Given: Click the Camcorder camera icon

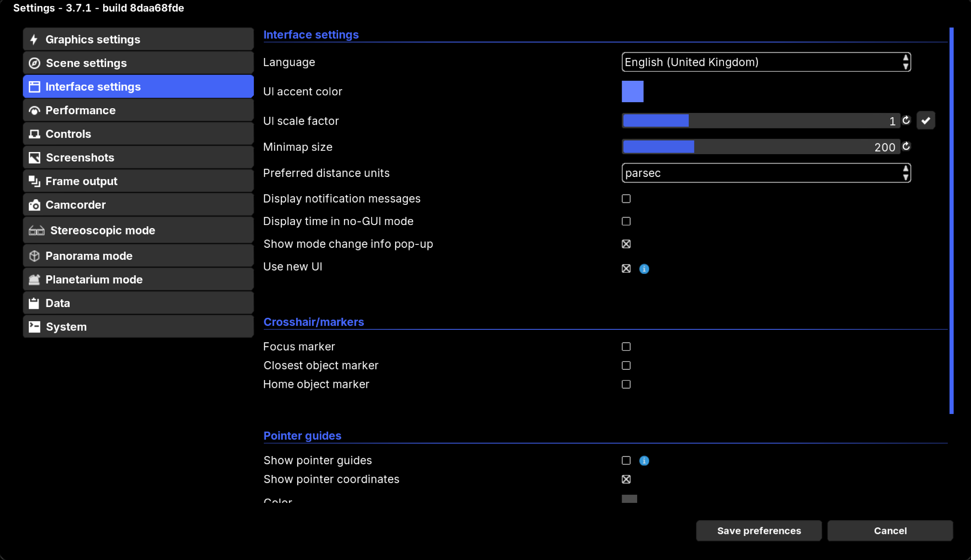Looking at the screenshot, I should (34, 205).
